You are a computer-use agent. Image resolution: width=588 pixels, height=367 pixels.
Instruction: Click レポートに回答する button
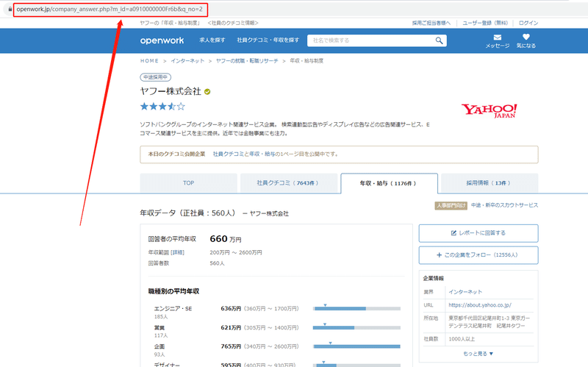pos(478,233)
